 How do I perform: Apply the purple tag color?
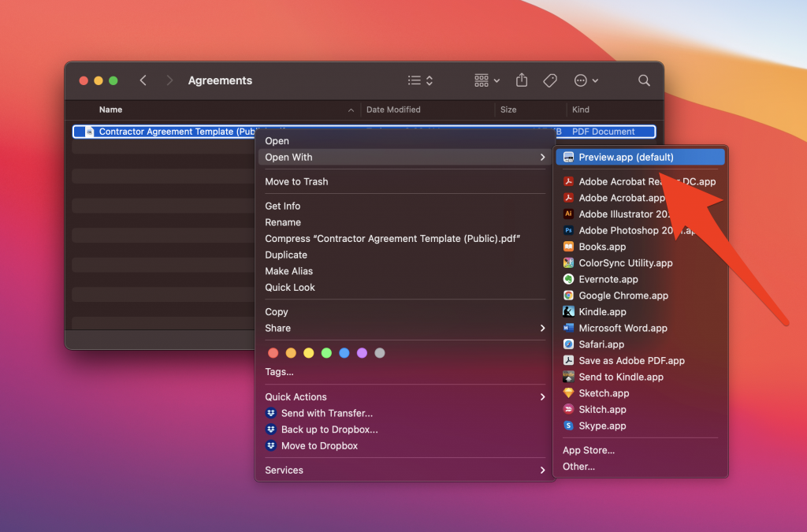coord(362,353)
